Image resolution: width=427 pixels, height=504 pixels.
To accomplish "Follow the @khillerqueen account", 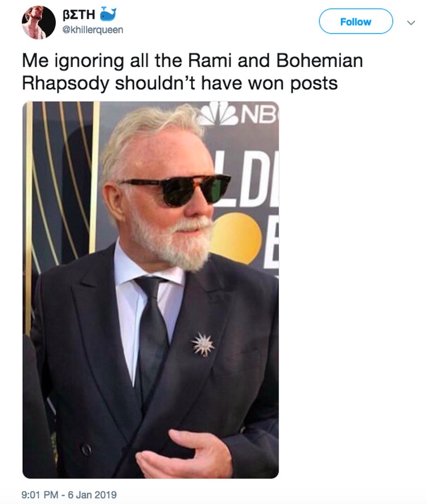I will point(356,22).
